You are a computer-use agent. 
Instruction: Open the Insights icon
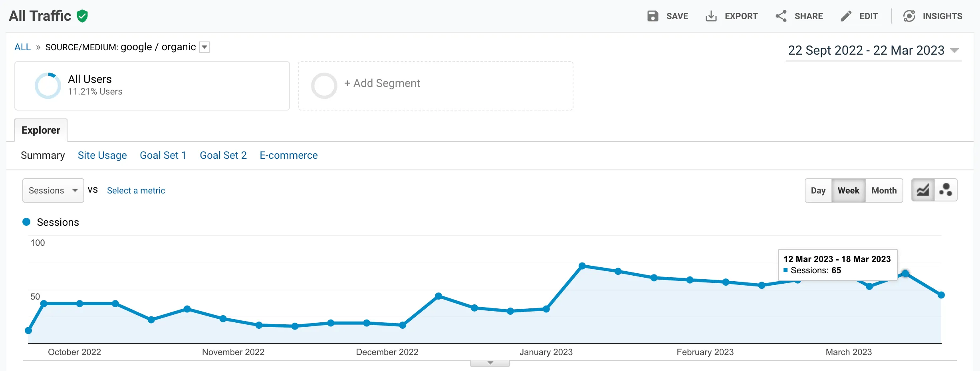point(909,16)
